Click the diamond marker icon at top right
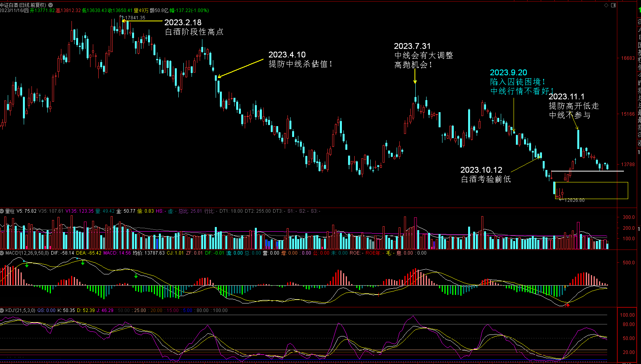This screenshot has height=364, width=641. click(x=606, y=5)
